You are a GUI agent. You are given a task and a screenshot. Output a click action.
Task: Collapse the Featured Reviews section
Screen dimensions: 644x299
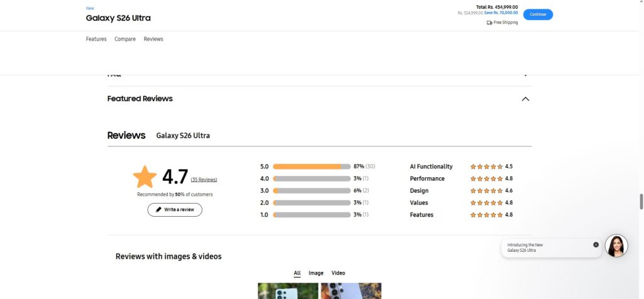(525, 99)
